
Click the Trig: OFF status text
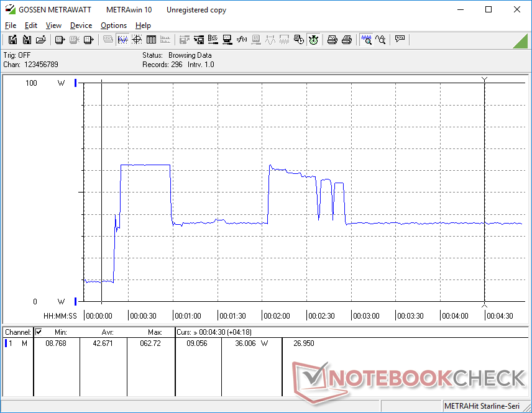click(17, 55)
